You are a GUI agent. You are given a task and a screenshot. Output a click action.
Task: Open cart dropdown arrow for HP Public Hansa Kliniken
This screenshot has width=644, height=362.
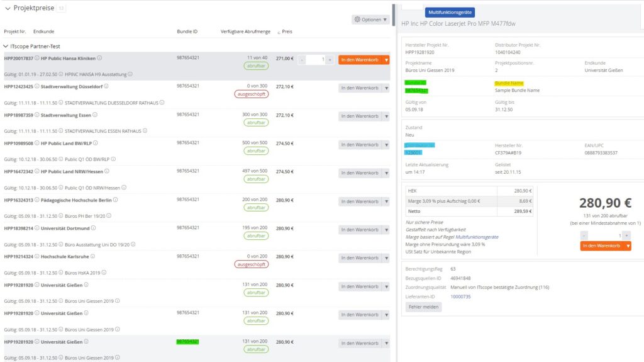click(x=387, y=60)
